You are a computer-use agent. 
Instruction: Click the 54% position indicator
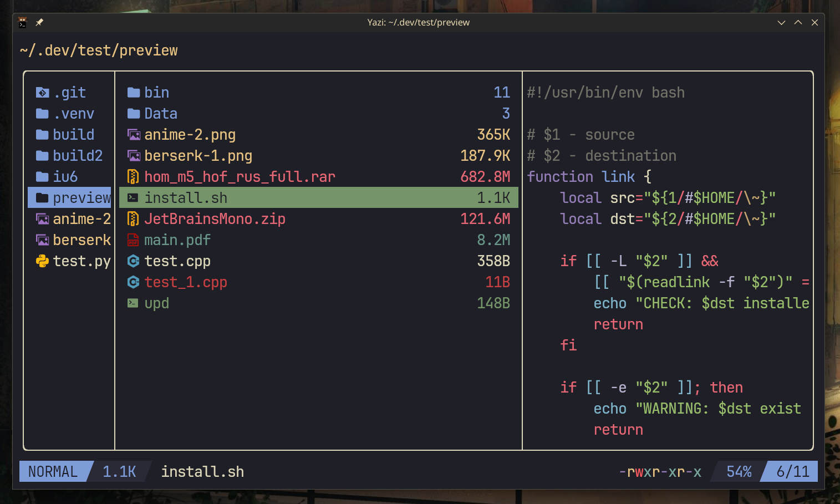click(x=739, y=471)
